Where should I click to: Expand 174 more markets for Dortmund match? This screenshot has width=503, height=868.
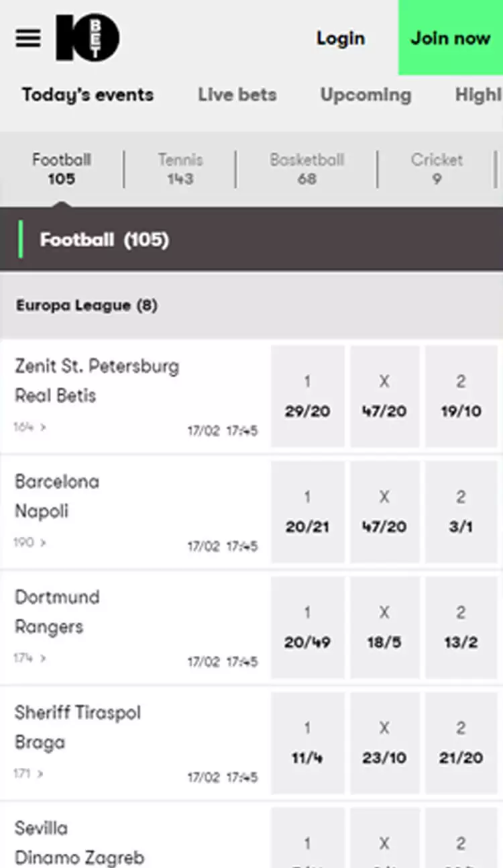pos(30,658)
